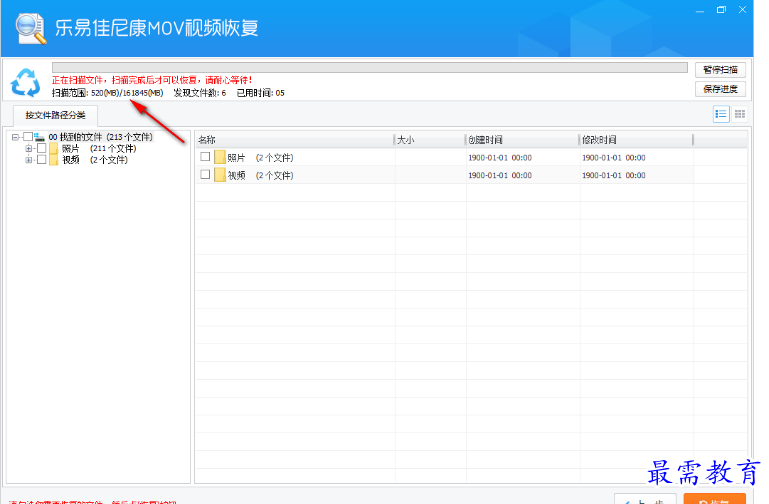Click the 视频 row's modified time cell

(x=614, y=176)
